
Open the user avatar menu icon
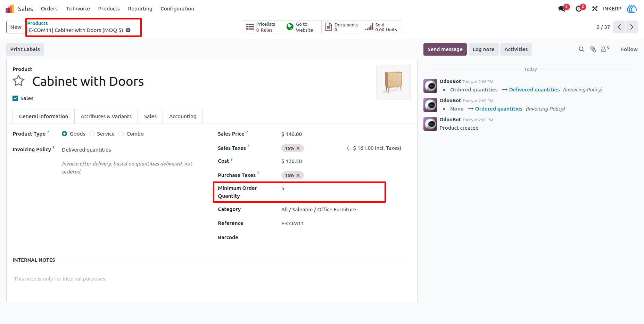point(632,9)
